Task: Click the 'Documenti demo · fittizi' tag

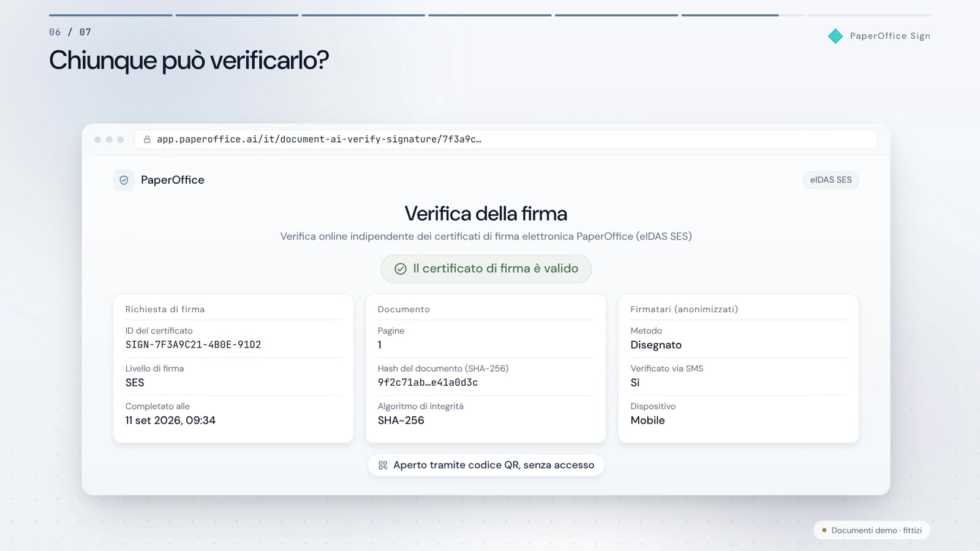Action: point(872,530)
